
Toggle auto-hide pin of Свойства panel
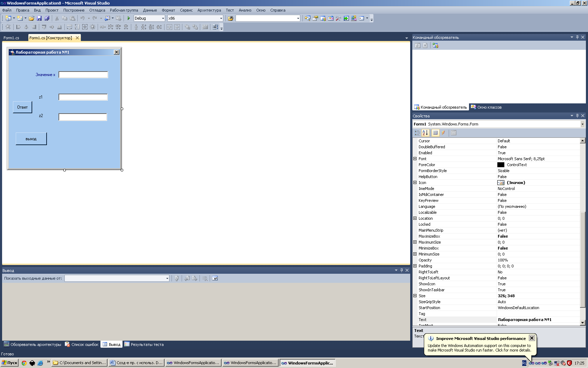click(577, 116)
